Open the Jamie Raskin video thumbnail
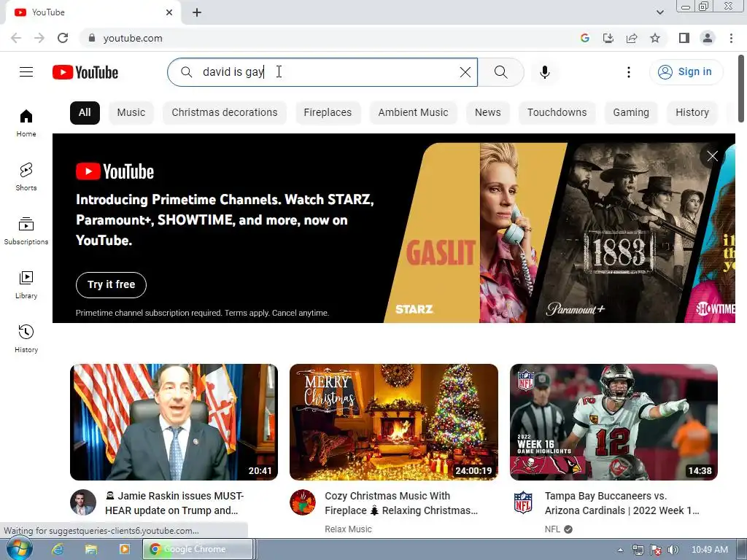The width and height of the screenshot is (747, 560). pyautogui.click(x=174, y=422)
